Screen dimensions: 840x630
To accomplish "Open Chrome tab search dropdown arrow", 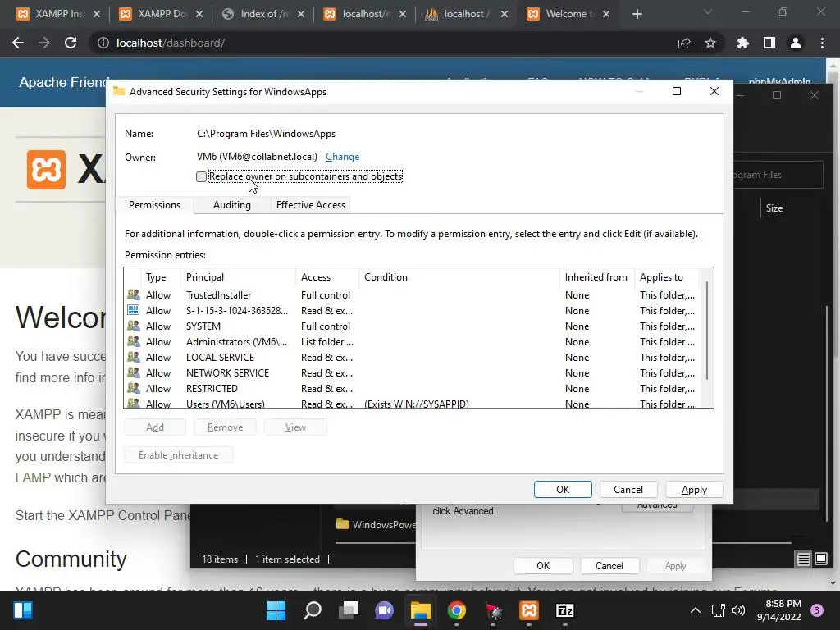I will pos(708,11).
